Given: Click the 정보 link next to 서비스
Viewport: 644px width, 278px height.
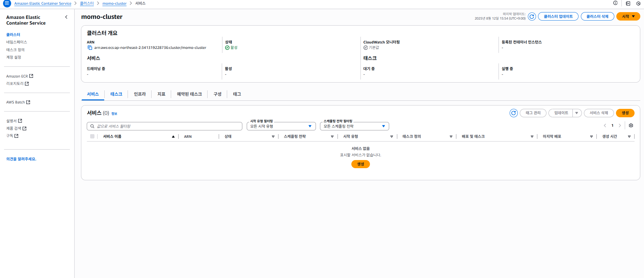Looking at the screenshot, I should tap(114, 114).
